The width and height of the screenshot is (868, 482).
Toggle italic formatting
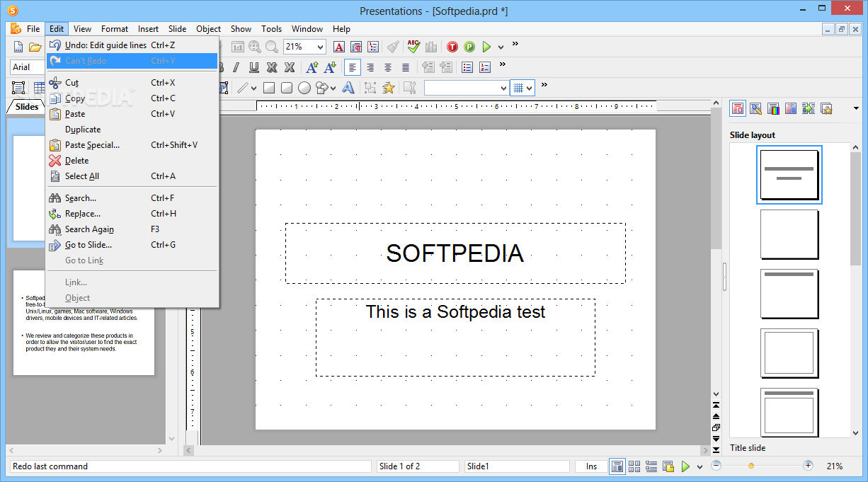coord(236,67)
